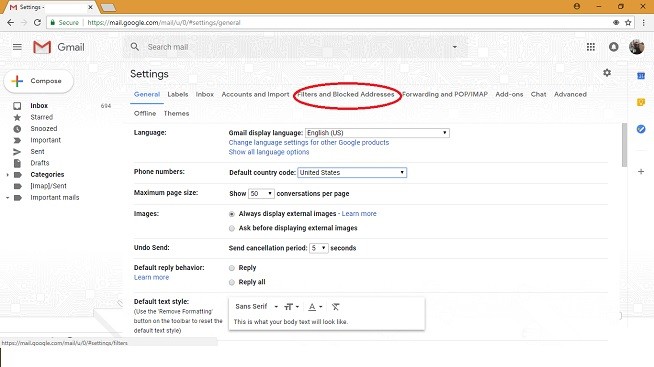Click Learn more next to Images
Viewport: 654px width, 367px height.
(x=359, y=214)
